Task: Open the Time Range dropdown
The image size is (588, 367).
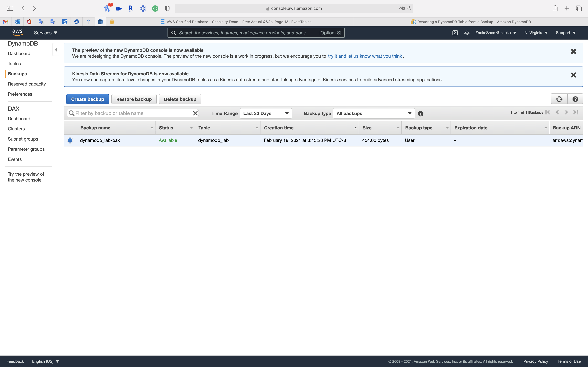Action: pyautogui.click(x=266, y=113)
